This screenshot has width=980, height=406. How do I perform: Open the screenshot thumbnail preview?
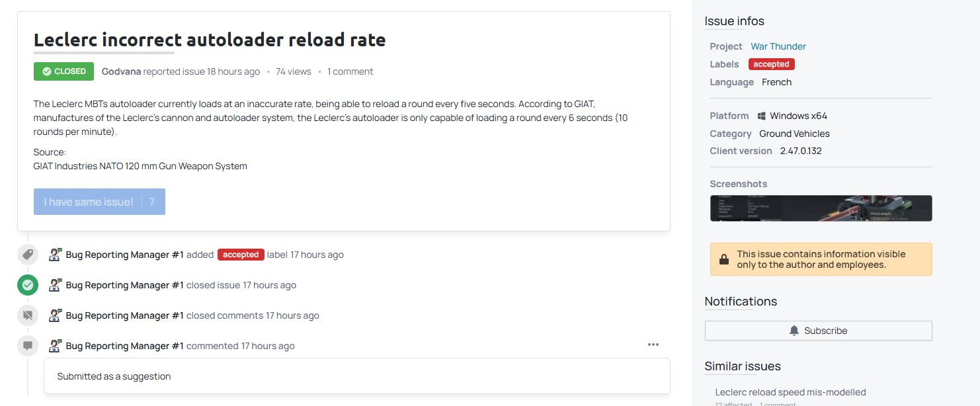click(x=821, y=208)
